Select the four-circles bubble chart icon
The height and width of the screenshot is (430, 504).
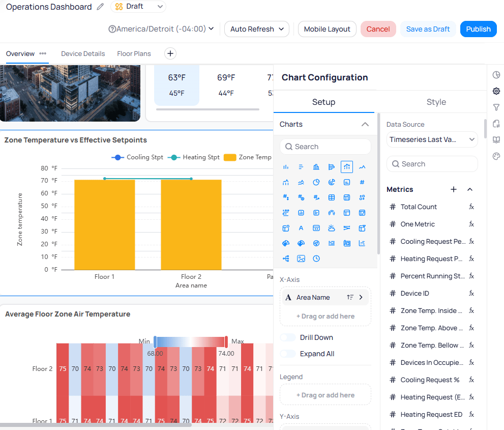[x=362, y=197]
